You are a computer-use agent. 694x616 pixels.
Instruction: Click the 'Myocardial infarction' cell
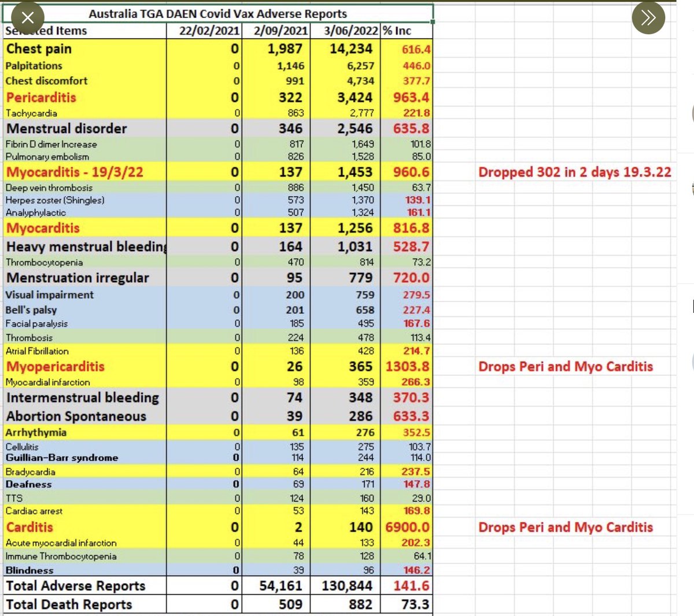pyautogui.click(x=48, y=382)
